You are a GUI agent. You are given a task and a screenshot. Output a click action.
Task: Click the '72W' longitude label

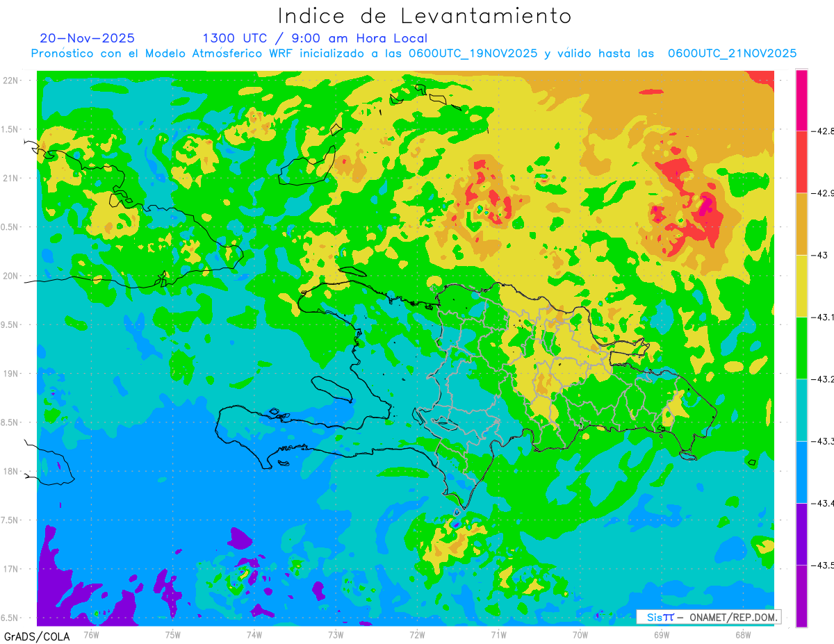pos(417,634)
